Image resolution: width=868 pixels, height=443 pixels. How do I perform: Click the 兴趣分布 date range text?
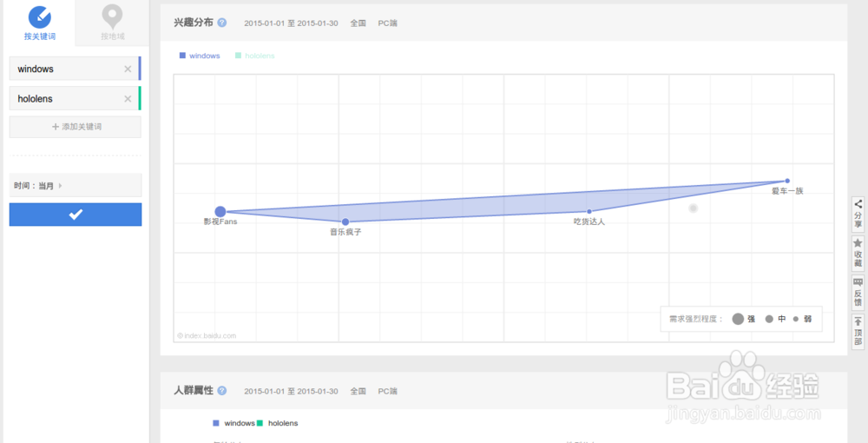tap(291, 23)
